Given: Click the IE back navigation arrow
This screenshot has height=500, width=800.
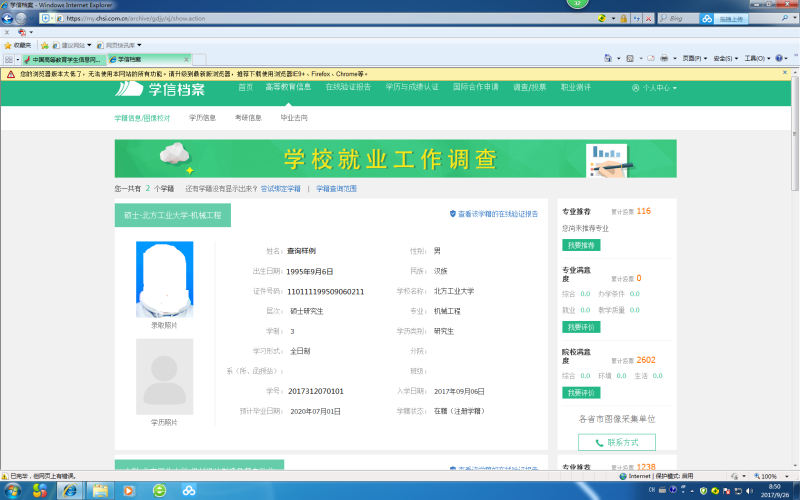Looking at the screenshot, I should point(12,18).
